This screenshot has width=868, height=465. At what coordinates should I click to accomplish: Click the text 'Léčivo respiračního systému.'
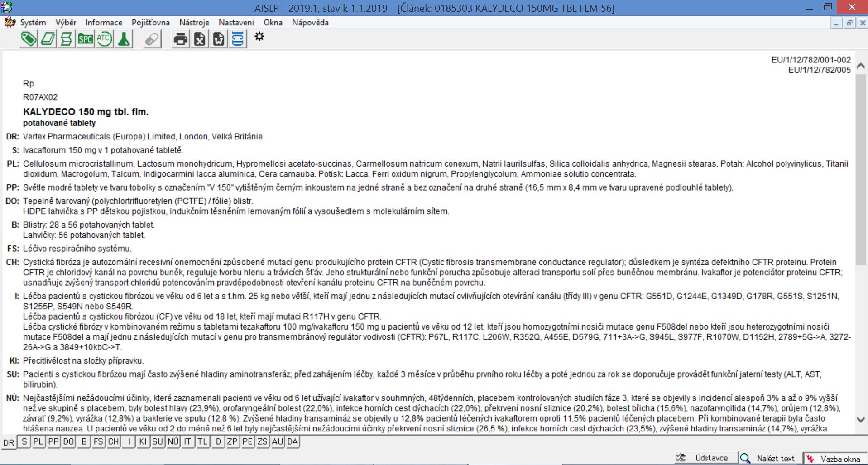click(77, 249)
